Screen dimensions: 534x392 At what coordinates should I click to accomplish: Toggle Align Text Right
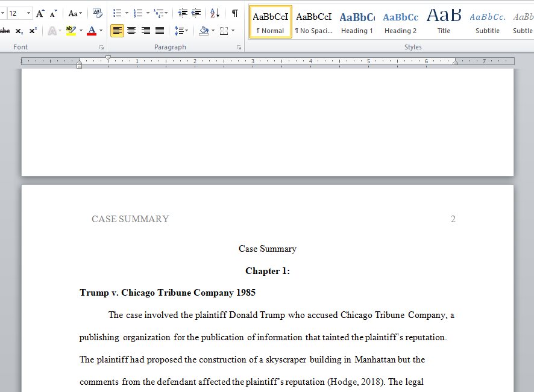[x=146, y=31]
